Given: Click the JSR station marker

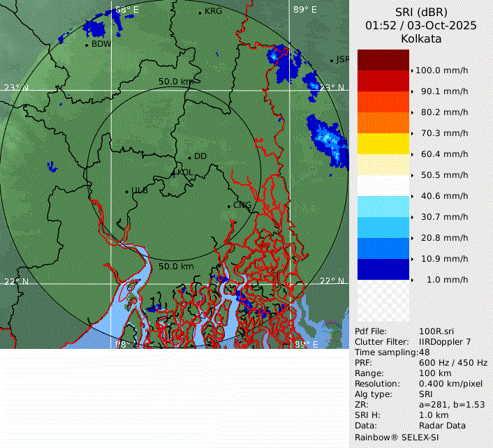Looking at the screenshot, I should pyautogui.click(x=332, y=61).
